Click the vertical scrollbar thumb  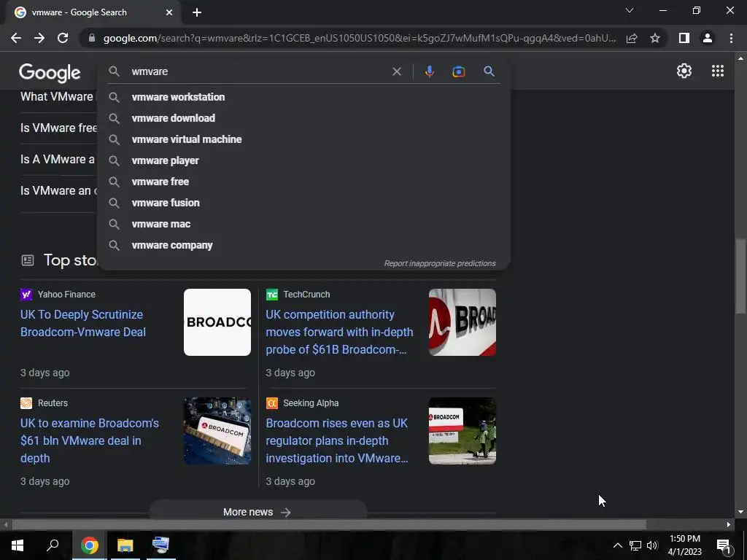click(x=740, y=276)
